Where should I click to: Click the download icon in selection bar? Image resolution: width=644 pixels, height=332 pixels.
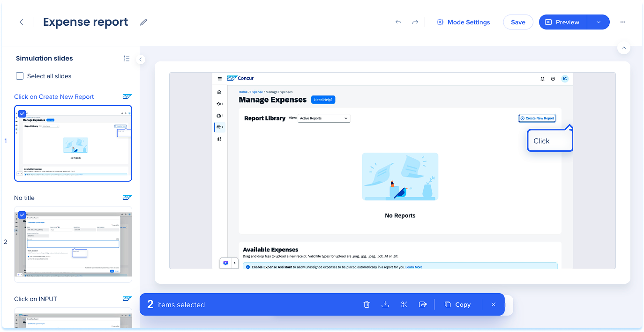(385, 304)
